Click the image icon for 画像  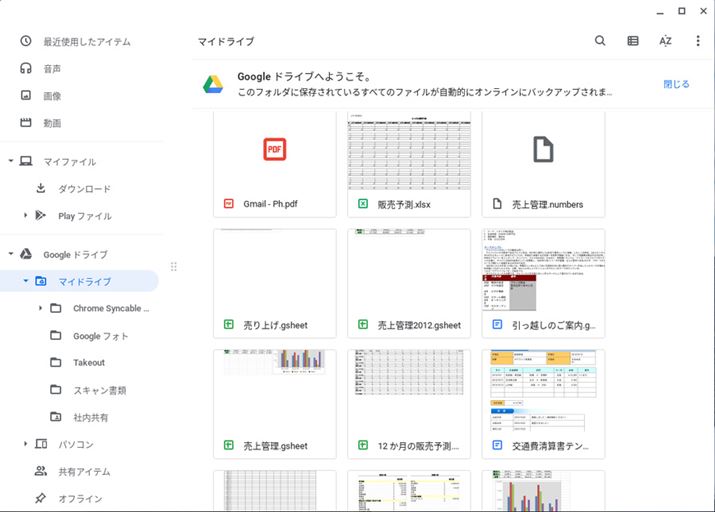(26, 95)
